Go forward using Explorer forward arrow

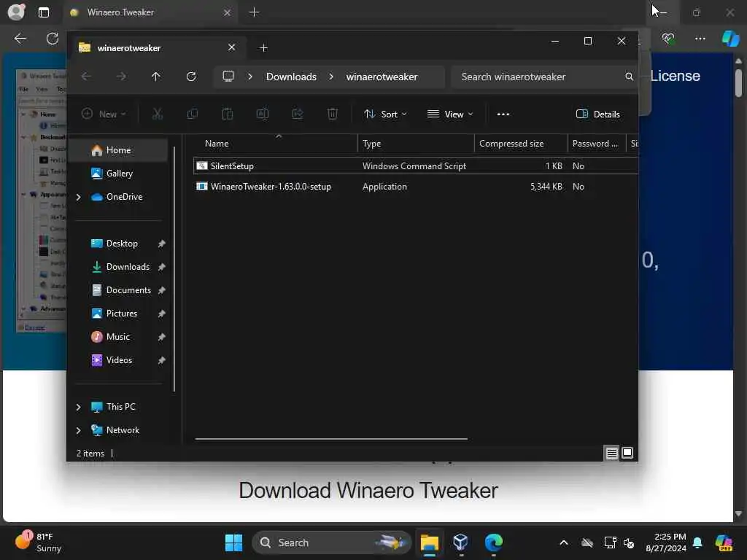[x=121, y=77]
